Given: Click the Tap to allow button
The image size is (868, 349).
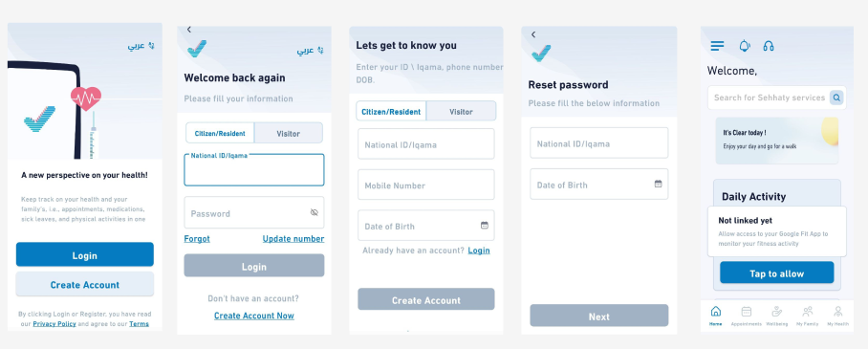Looking at the screenshot, I should pos(776,273).
